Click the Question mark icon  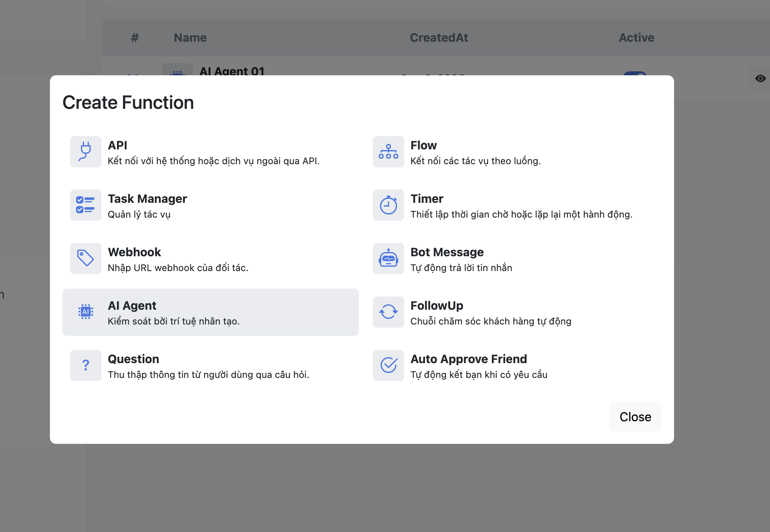point(85,365)
